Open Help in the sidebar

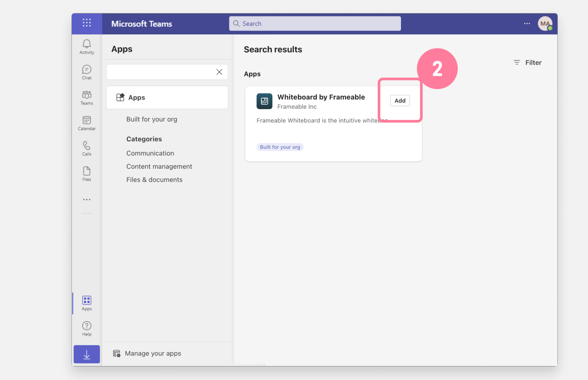click(87, 329)
